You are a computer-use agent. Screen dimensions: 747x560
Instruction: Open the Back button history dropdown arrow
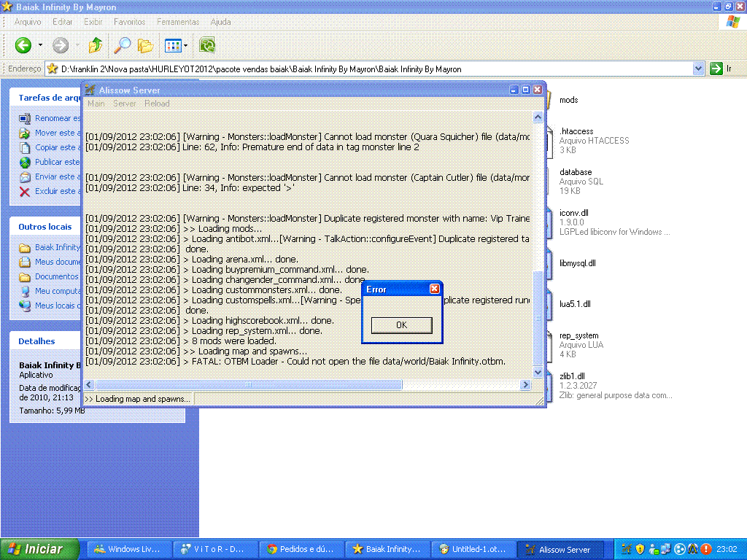(40, 45)
